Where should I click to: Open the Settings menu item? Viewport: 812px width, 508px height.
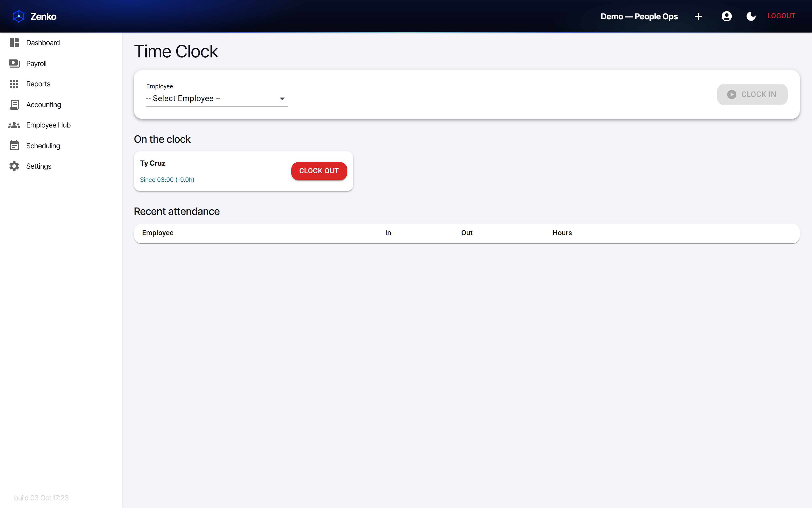[61, 166]
